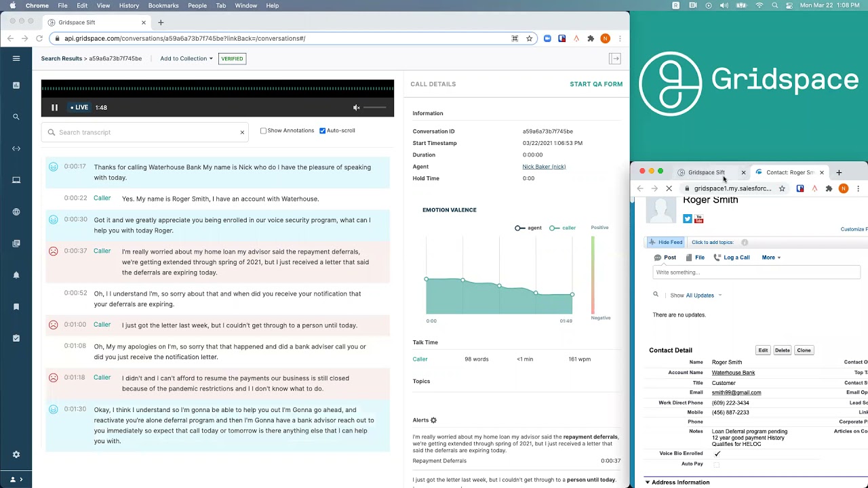Open the code brackets icon in sidebar
The width and height of the screenshot is (868, 488).
pyautogui.click(x=16, y=148)
